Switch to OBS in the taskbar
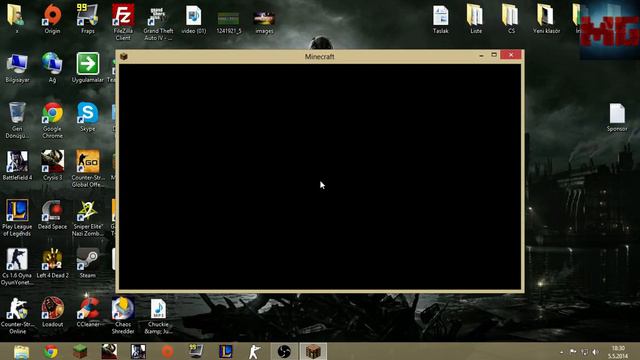 point(284,352)
